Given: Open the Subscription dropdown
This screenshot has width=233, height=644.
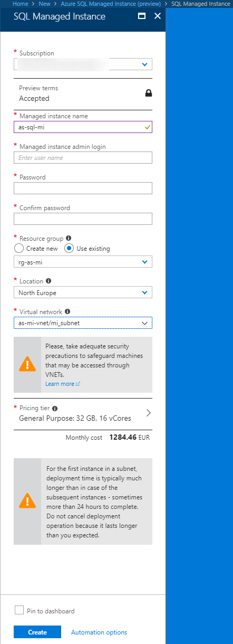Looking at the screenshot, I should (x=83, y=64).
